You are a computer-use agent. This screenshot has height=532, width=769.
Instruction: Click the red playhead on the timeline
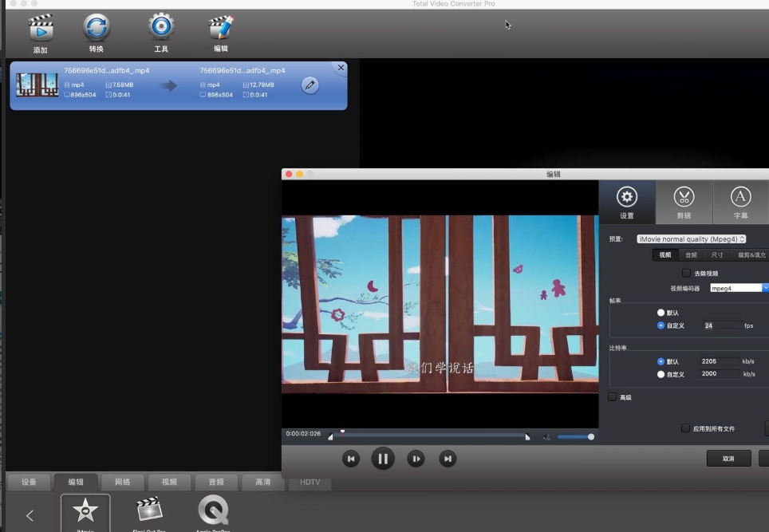[x=342, y=432]
